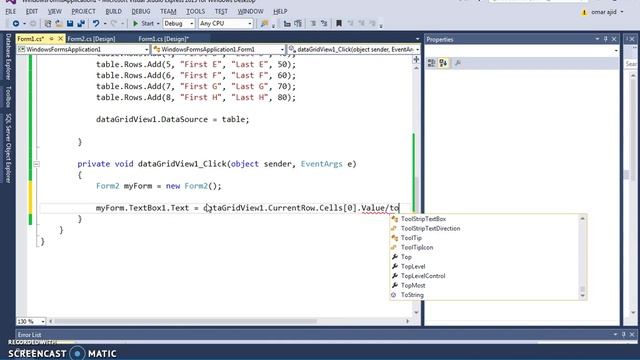Open the PROJECT menu
640x360 pixels.
(83, 11)
